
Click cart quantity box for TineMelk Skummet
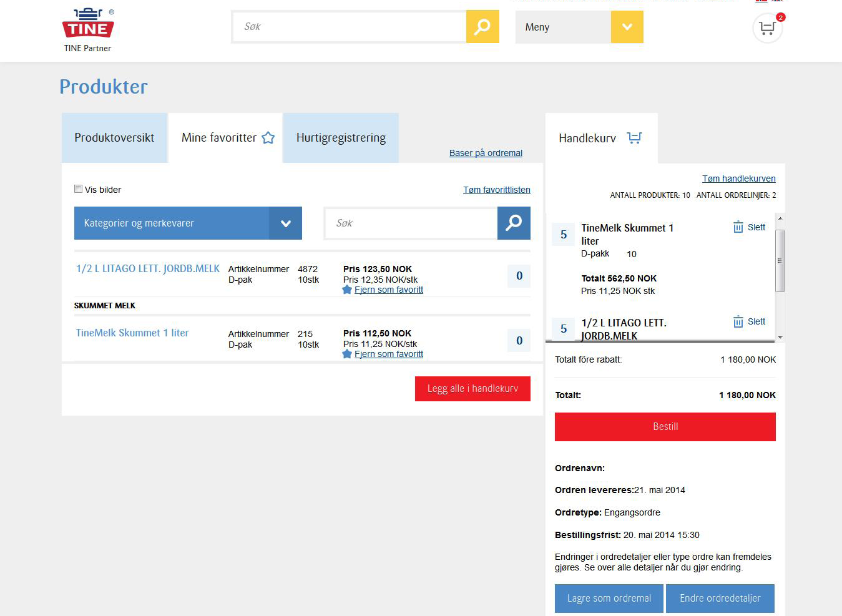pos(564,235)
